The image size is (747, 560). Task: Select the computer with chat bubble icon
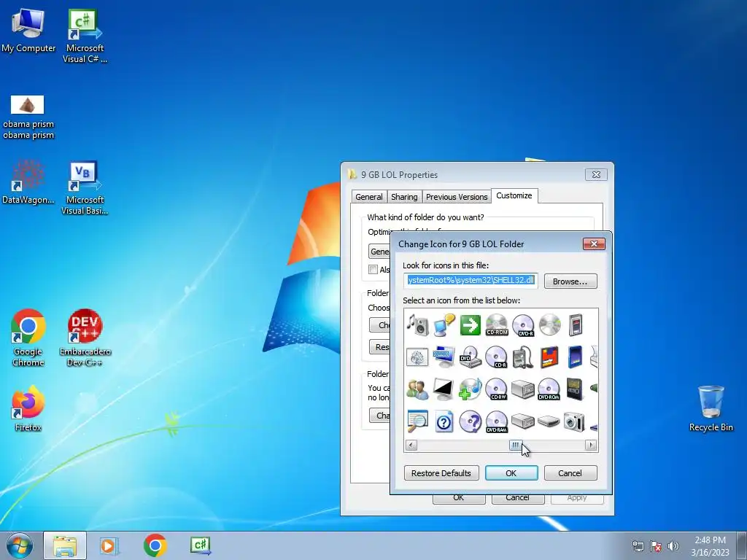[444, 325]
